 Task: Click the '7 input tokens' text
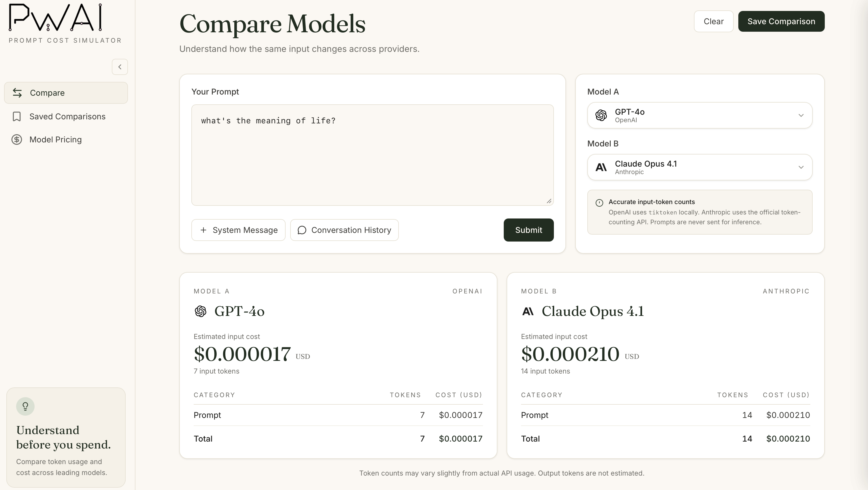click(216, 371)
